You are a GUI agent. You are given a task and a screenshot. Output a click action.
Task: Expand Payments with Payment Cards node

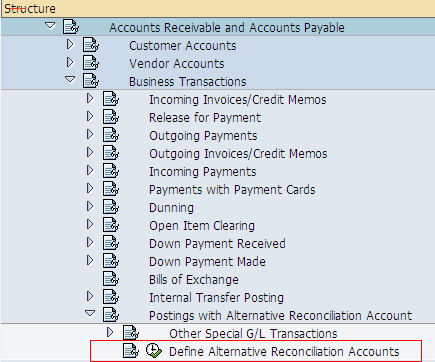90,188
